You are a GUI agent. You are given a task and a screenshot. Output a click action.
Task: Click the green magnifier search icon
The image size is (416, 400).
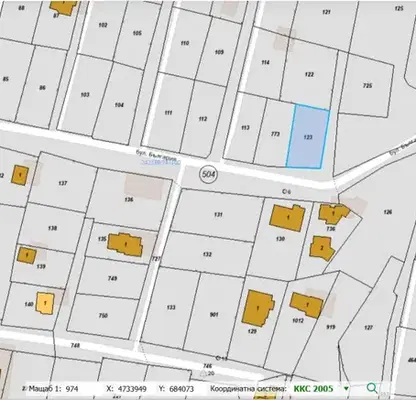point(372,388)
